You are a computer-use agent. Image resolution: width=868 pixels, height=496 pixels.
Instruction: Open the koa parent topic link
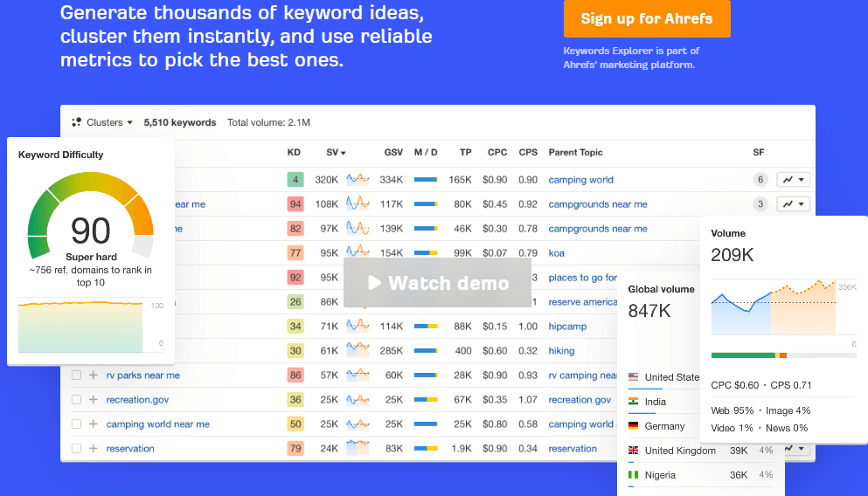tap(556, 252)
